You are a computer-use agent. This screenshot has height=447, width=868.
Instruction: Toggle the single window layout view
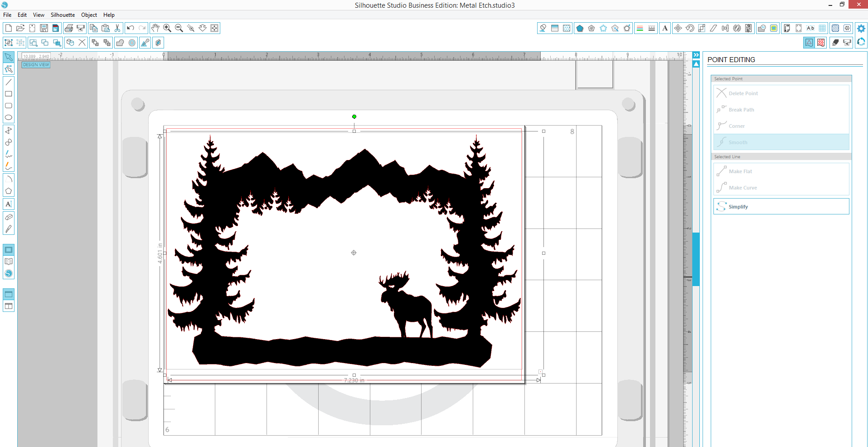coord(9,294)
